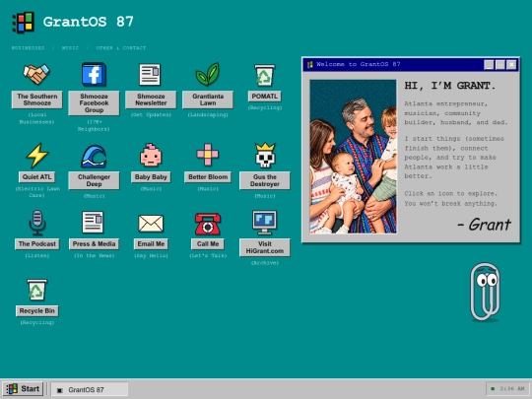Select the OTHER & CONTACT navigation item
The width and height of the screenshot is (532, 399).
(x=121, y=48)
